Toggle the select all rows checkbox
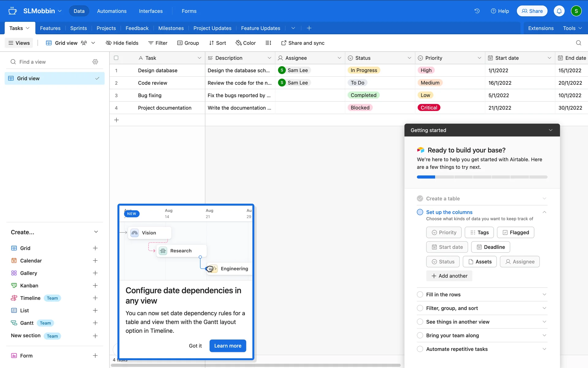 pyautogui.click(x=116, y=58)
